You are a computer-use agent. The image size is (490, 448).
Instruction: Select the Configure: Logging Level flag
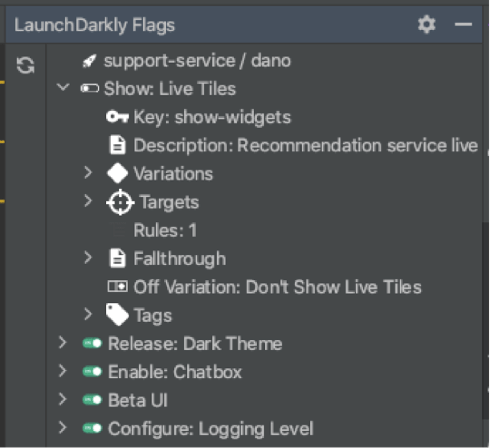click(x=210, y=428)
